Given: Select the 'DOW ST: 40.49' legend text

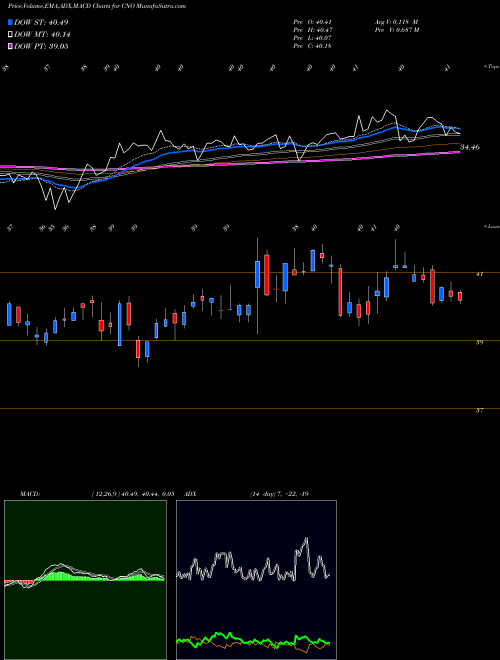Looking at the screenshot, I should click(x=41, y=22).
